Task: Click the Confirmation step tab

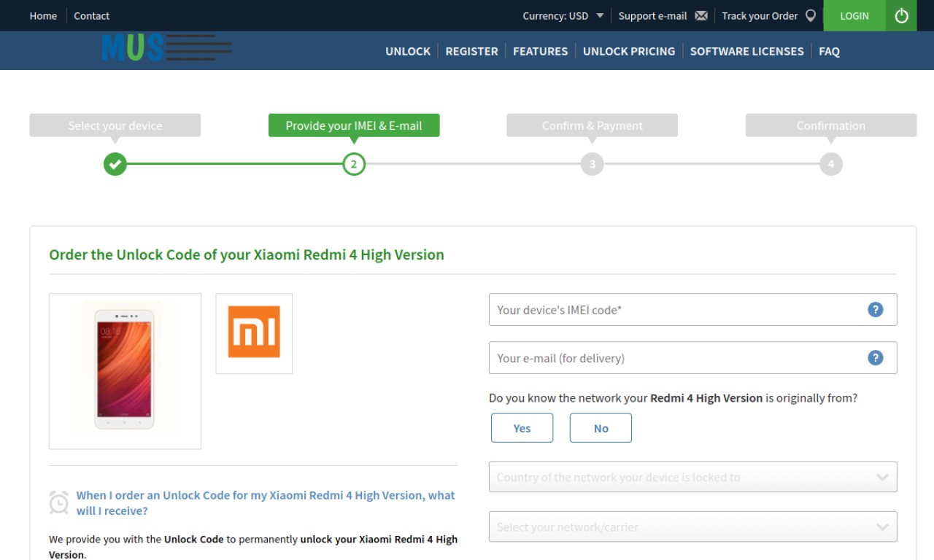Action: click(x=831, y=125)
